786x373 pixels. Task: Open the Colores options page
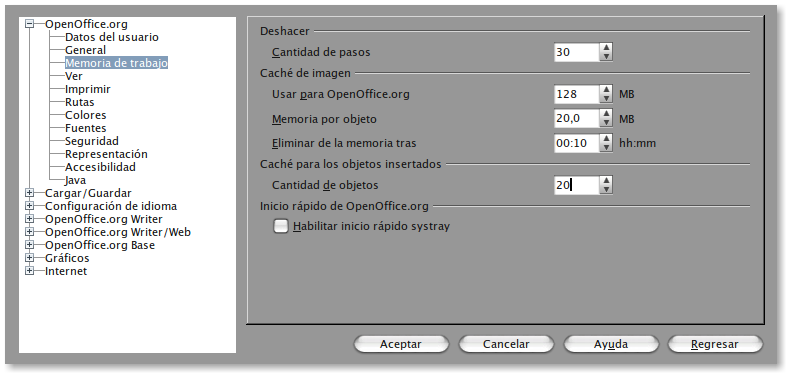pos(86,115)
